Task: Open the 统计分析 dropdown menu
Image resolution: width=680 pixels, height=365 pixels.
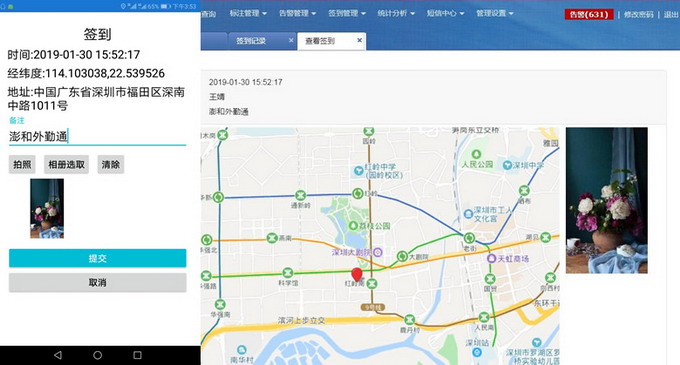Action: click(396, 13)
